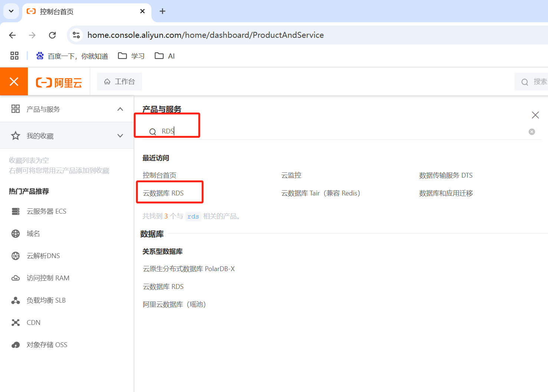
Task: Click the product search field containing RDS
Action: tap(341, 131)
